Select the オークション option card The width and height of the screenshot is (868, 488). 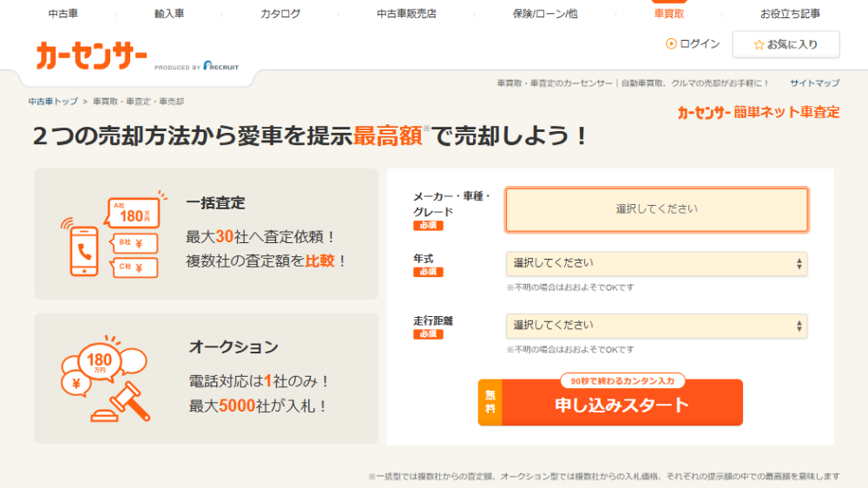(x=207, y=379)
